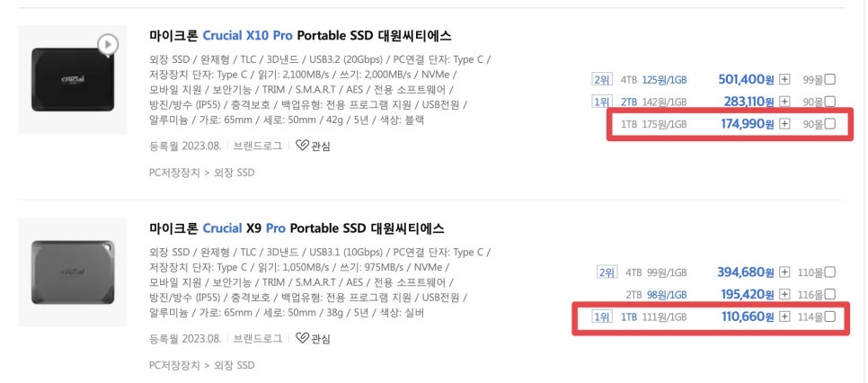Image resolution: width=868 pixels, height=383 pixels.
Task: Click the heart 관심 icon for X10 Pro
Action: click(302, 146)
